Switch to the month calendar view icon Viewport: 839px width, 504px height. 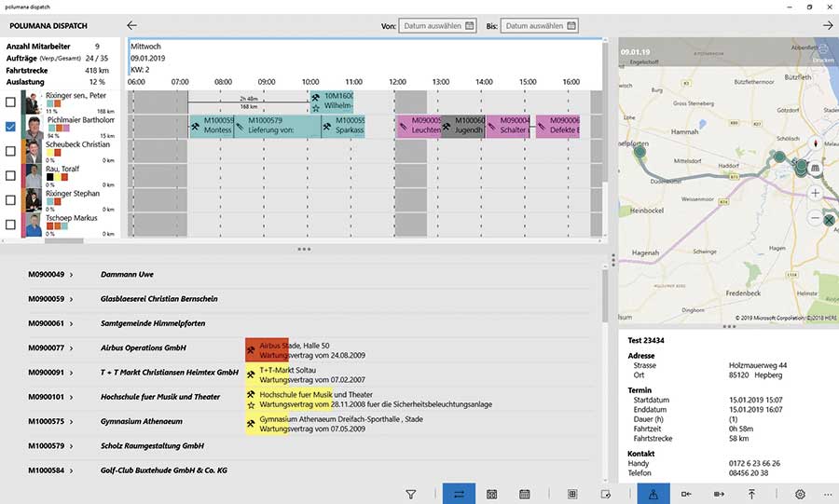click(524, 495)
